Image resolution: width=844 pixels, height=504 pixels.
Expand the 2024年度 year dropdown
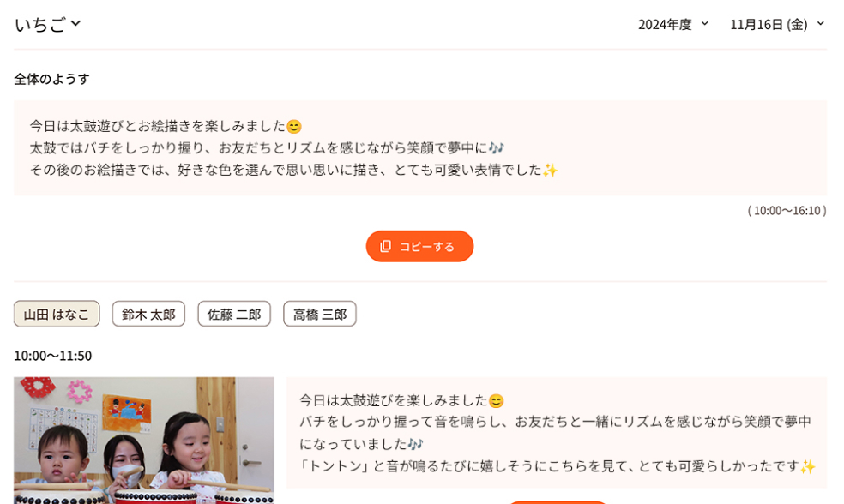[x=672, y=24]
